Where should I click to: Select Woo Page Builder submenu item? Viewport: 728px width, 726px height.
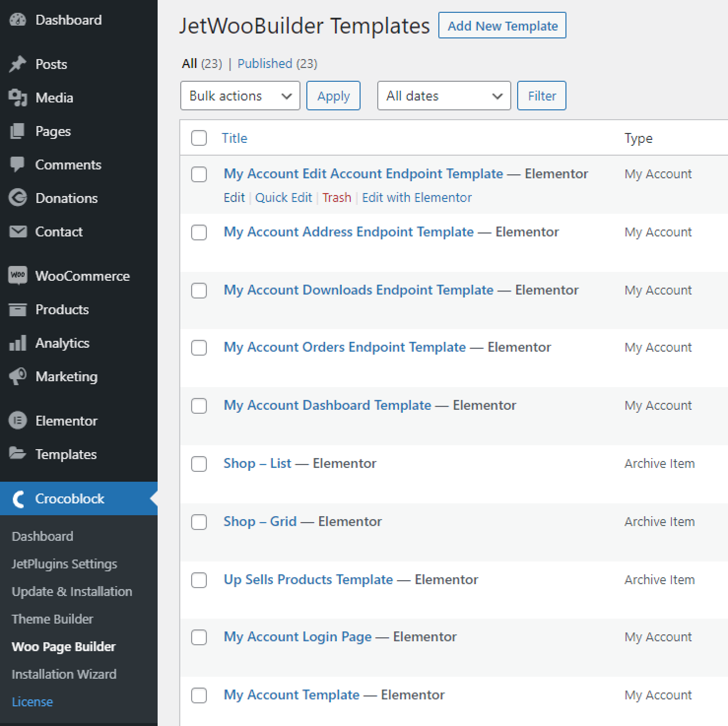64,646
